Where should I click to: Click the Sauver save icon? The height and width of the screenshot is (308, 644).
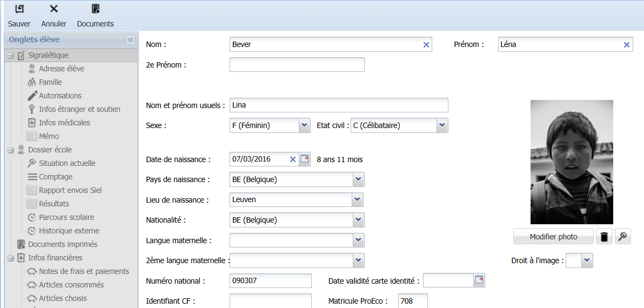(19, 9)
